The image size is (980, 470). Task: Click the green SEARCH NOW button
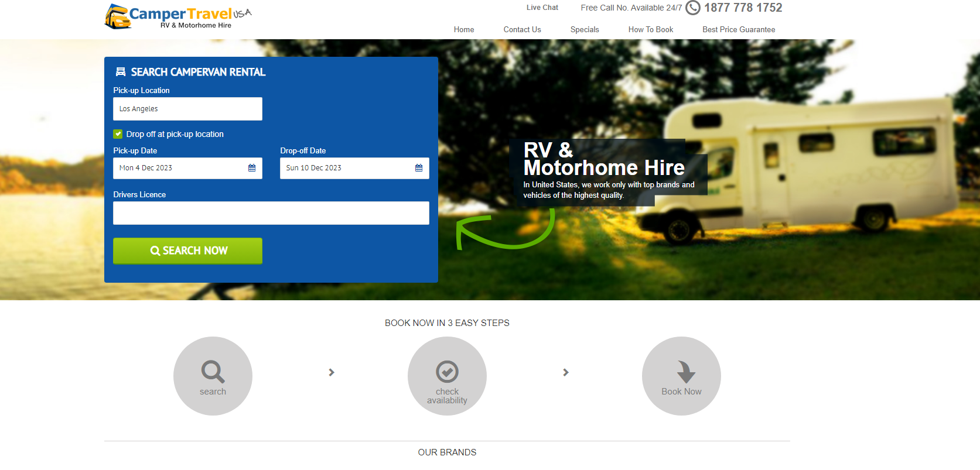pyautogui.click(x=187, y=251)
